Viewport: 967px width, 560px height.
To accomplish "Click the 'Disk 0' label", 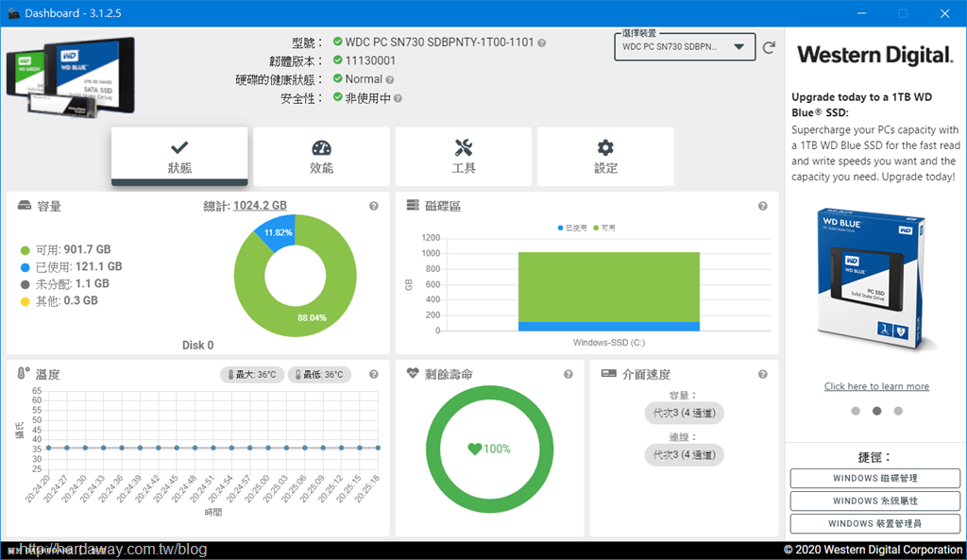I will (198, 346).
